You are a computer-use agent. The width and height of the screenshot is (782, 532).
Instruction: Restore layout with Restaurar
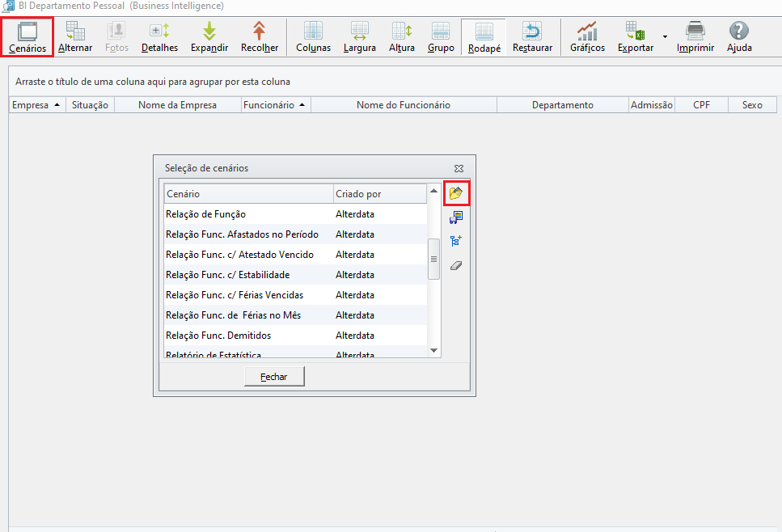click(533, 37)
